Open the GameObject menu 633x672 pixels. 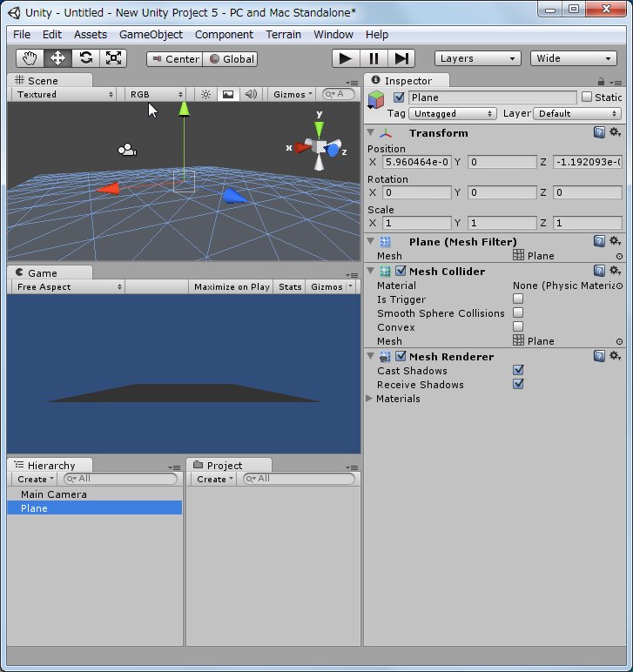tap(151, 34)
